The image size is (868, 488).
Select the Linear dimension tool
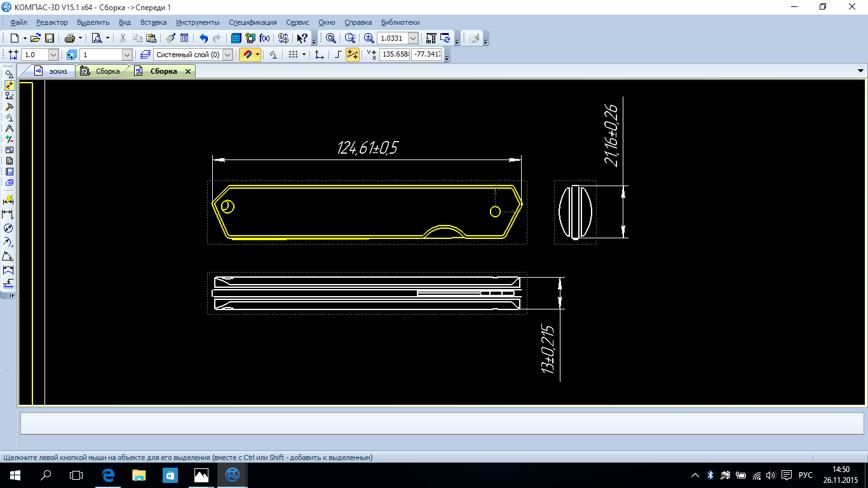9,214
